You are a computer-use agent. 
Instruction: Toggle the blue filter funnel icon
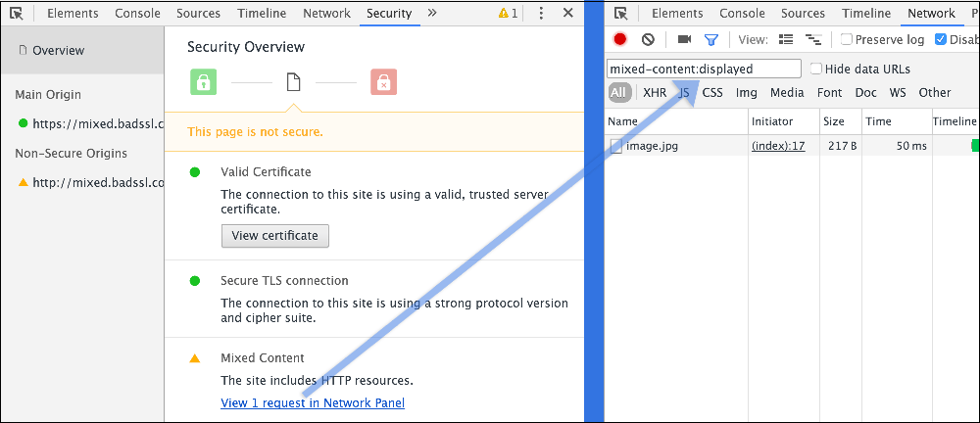pos(711,40)
